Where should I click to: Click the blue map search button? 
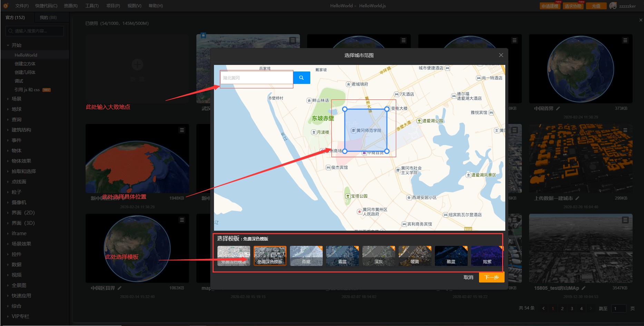(x=301, y=78)
